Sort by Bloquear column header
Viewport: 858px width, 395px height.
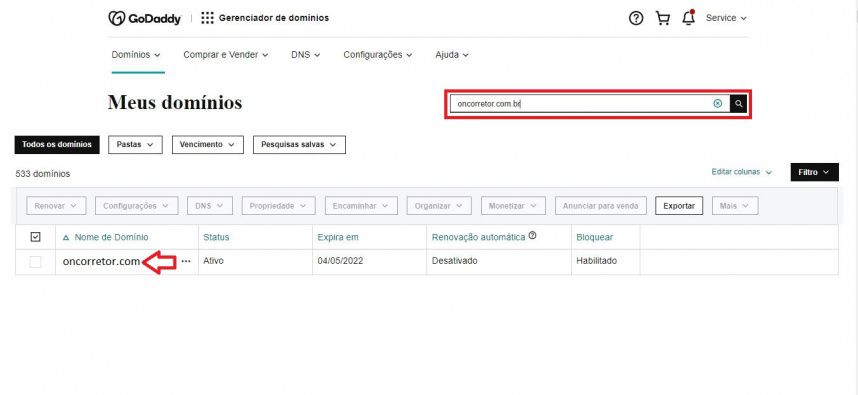(x=595, y=237)
